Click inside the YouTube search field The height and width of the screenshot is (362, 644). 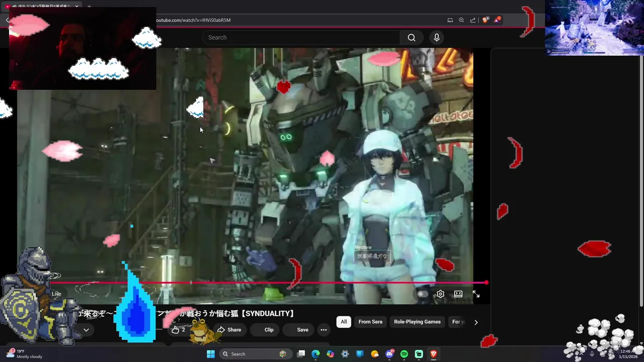coord(301,38)
